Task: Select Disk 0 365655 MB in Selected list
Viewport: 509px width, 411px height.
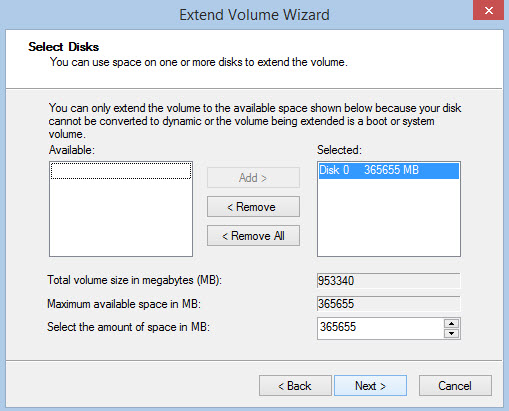Action: (x=389, y=170)
